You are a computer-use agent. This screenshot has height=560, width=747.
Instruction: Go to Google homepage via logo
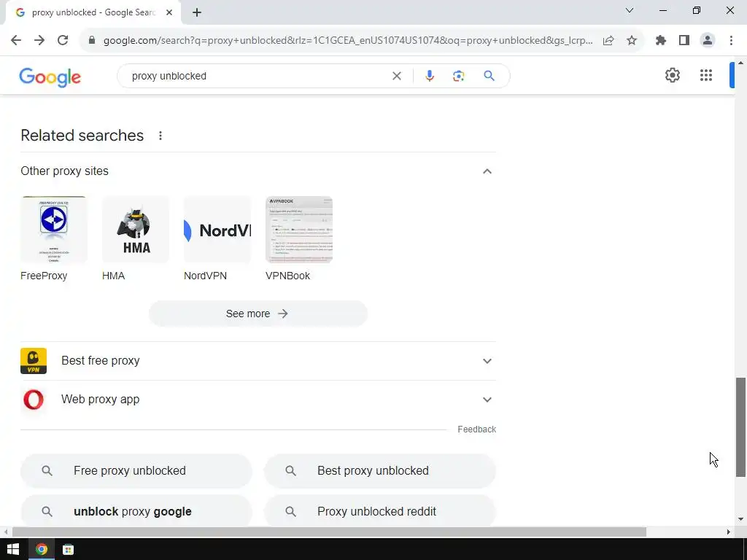[x=50, y=77]
